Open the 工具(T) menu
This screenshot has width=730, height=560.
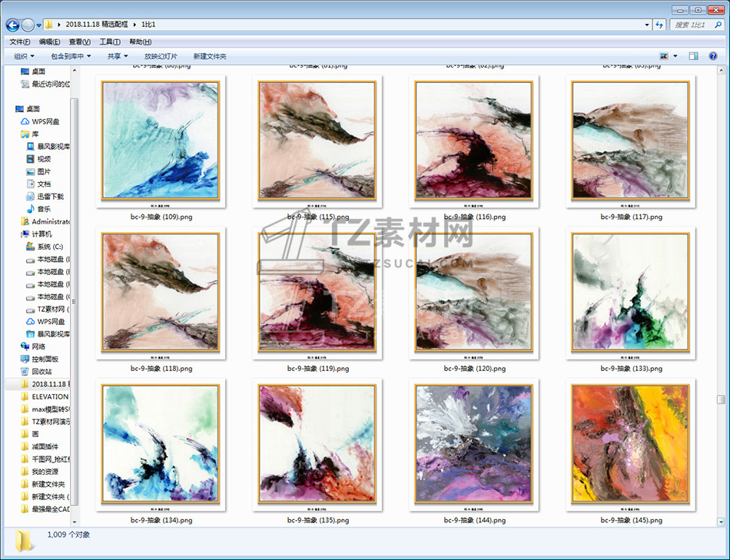click(109, 41)
